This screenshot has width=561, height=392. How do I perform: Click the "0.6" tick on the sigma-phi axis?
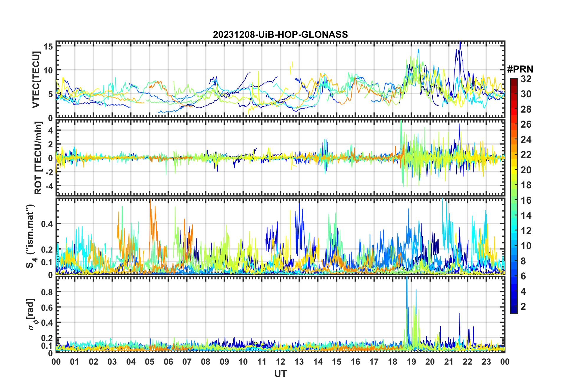[47, 307]
